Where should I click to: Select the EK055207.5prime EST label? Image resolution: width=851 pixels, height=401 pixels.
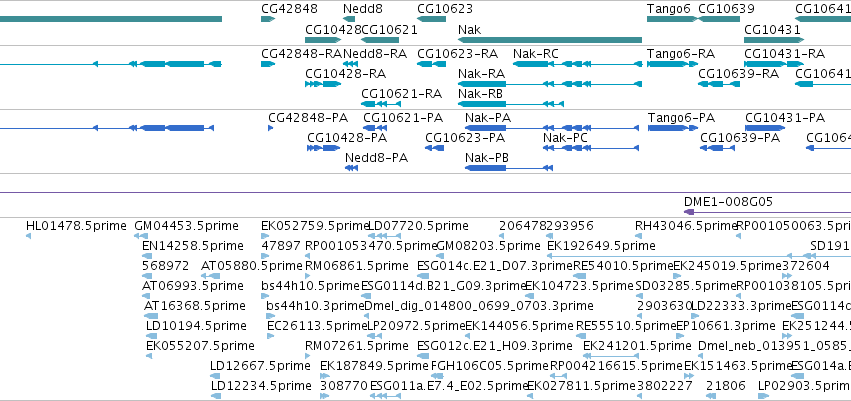pos(200,346)
